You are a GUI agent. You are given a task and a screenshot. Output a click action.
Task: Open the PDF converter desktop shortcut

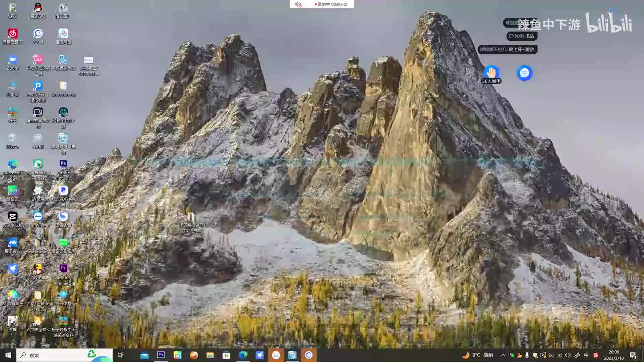tap(63, 195)
